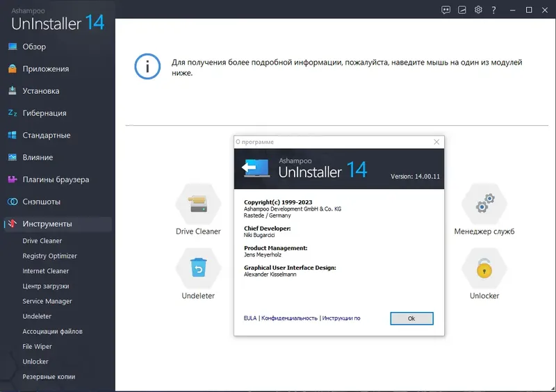Click the Стандартные Windows logo icon
The image size is (556, 392).
tap(13, 135)
